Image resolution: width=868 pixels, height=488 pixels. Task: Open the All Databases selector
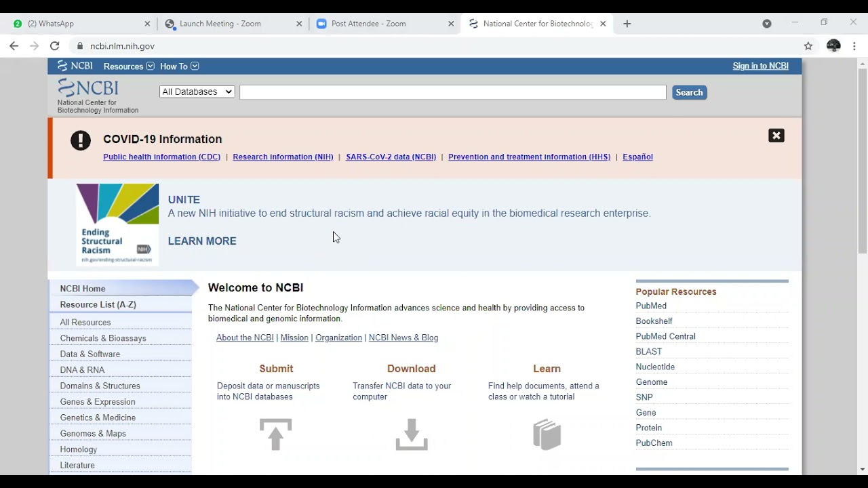coord(197,91)
